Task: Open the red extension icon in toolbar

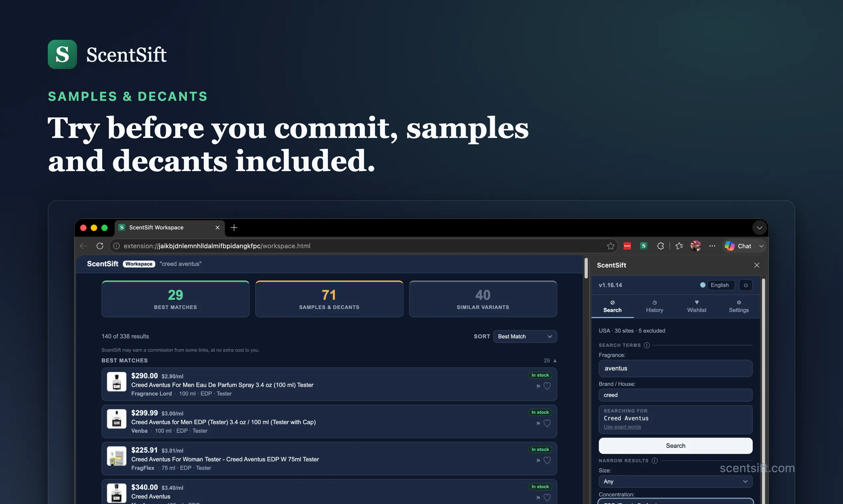Action: pos(627,246)
